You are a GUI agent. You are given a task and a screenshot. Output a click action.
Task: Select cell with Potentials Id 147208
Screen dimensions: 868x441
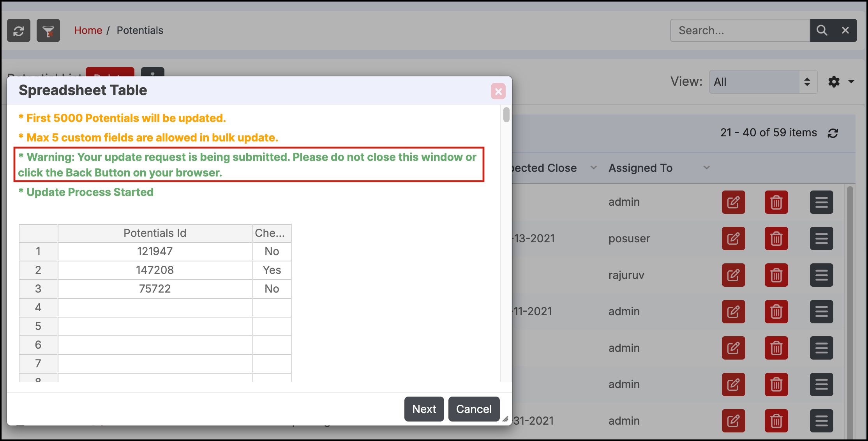tap(155, 270)
